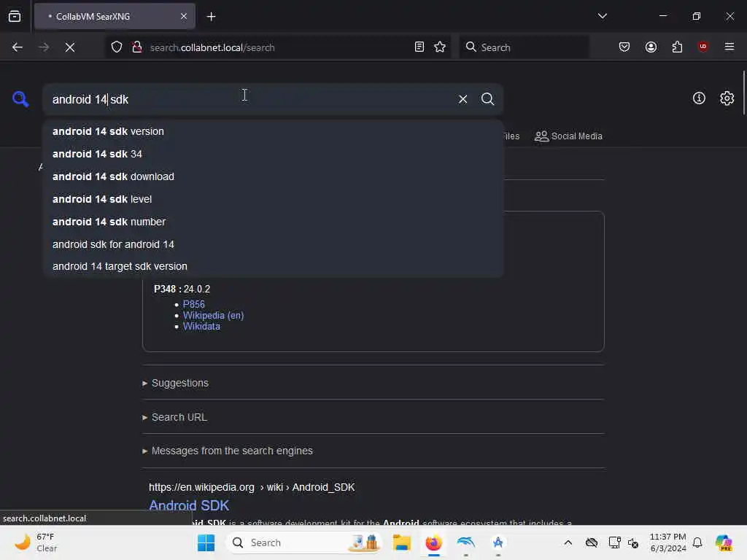Image resolution: width=747 pixels, height=560 pixels.
Task: Choose suggestion 'android 14 sdk download'
Action: click(x=273, y=176)
